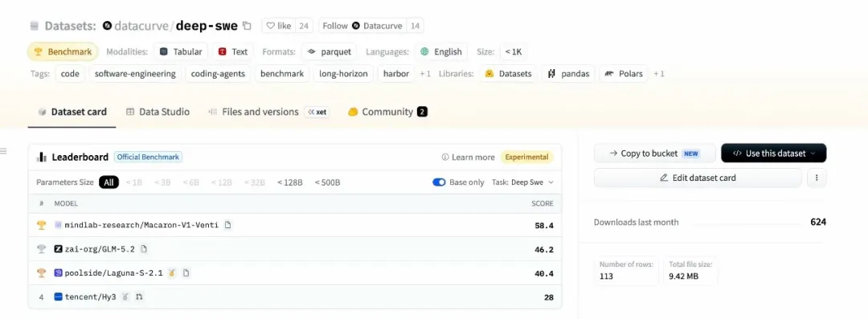Click the Learn more info icon
Image resolution: width=868 pixels, height=319 pixels.
tap(445, 157)
